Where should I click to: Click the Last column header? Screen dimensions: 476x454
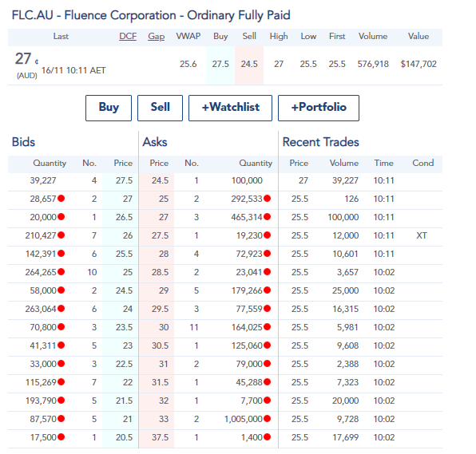pyautogui.click(x=61, y=37)
